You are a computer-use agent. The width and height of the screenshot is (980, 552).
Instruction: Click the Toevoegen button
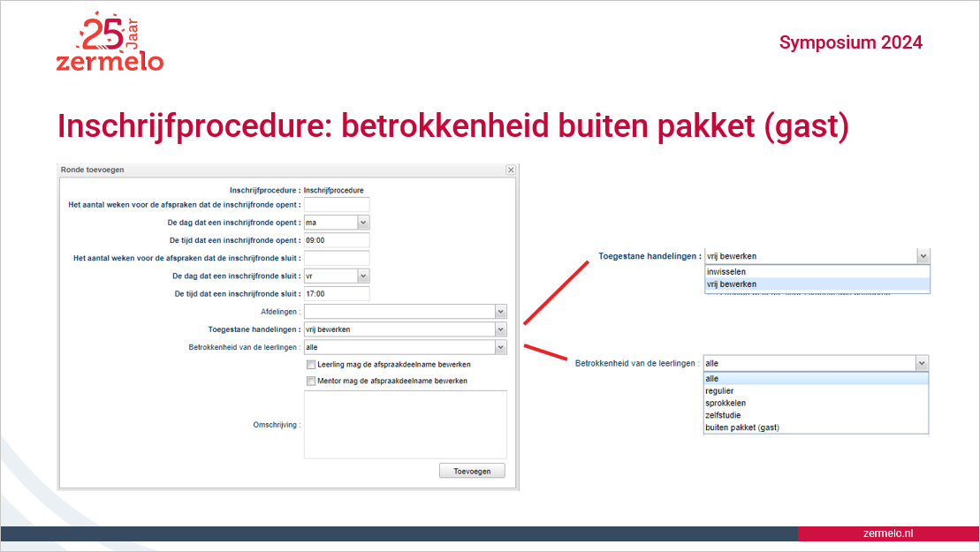pyautogui.click(x=472, y=471)
